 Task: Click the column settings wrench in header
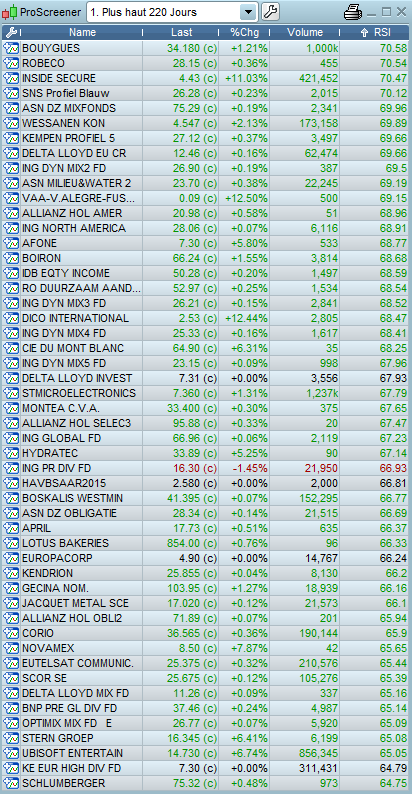click(11, 33)
